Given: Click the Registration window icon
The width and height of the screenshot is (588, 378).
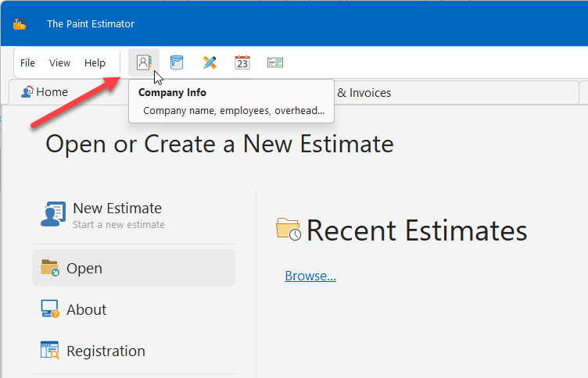Looking at the screenshot, I should [50, 351].
